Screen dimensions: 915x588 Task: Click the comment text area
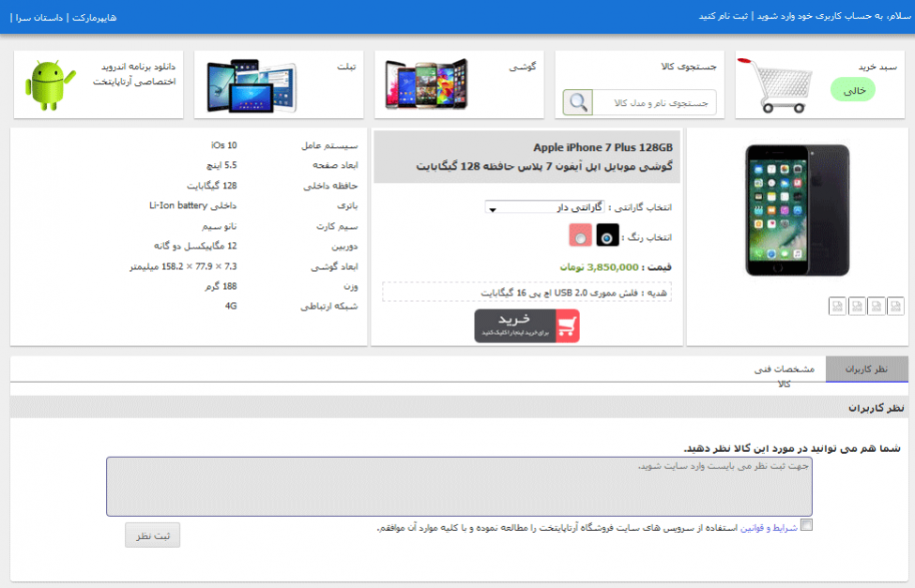pos(459,487)
